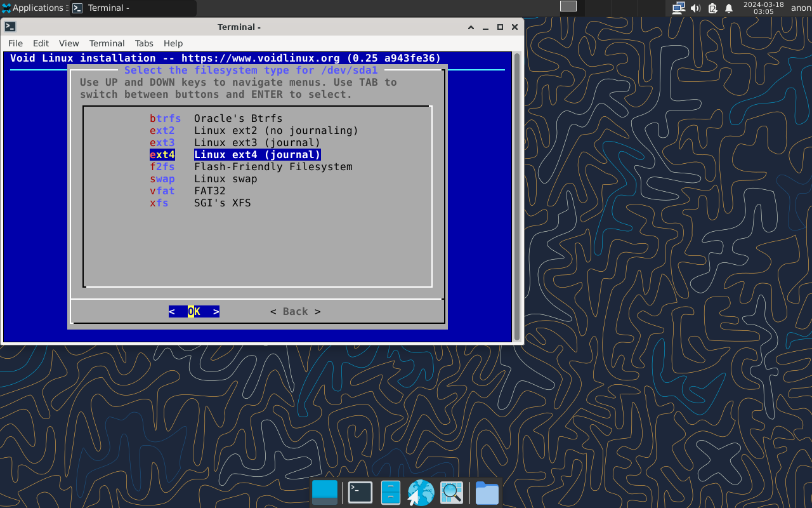Viewport: 812px width, 508px height.
Task: Shade the Terminal window with up arrow
Action: (471, 27)
